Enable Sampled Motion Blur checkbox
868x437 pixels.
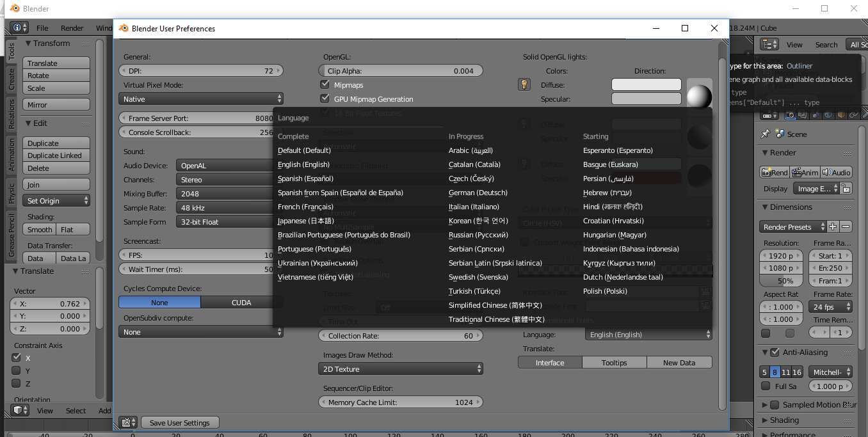[775, 404]
